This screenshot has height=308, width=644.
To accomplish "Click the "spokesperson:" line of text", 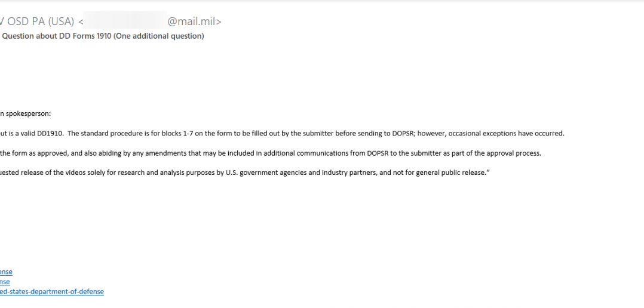I will pos(26,113).
